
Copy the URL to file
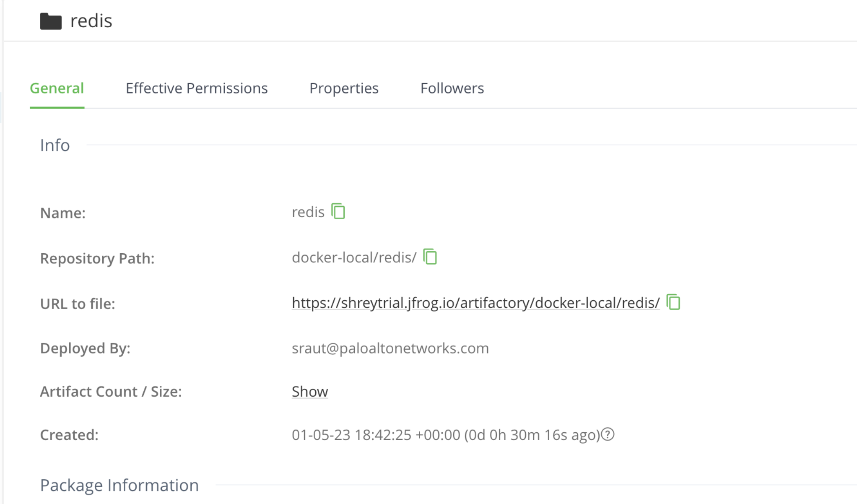click(673, 302)
